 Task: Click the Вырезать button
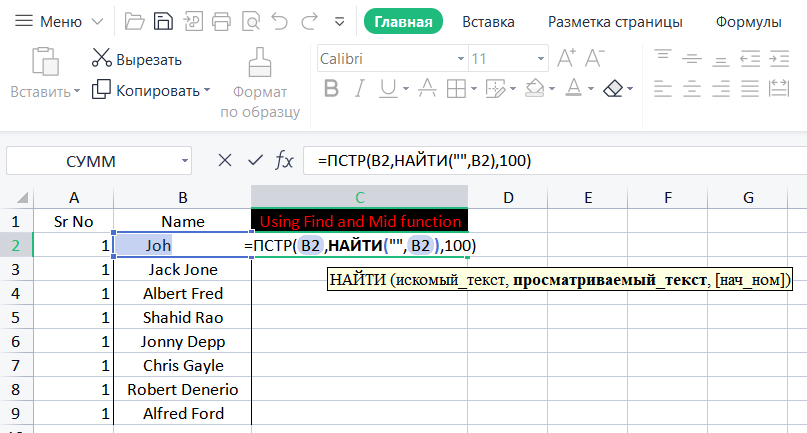137,59
